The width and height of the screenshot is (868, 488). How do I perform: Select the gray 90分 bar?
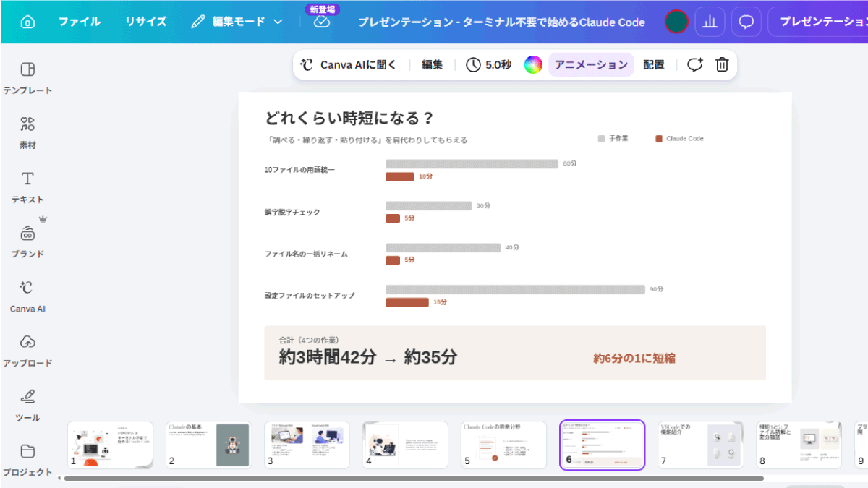515,289
